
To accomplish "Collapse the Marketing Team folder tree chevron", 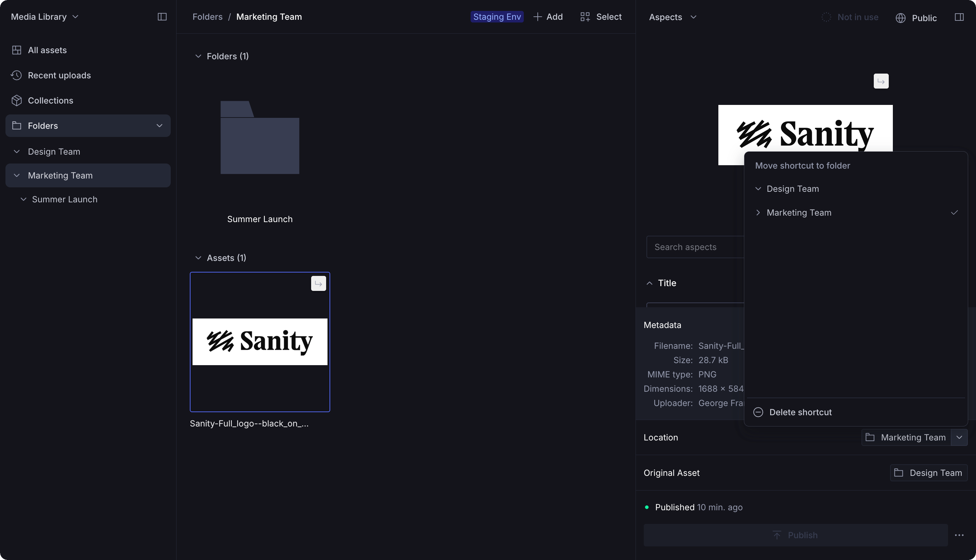I will pyautogui.click(x=17, y=175).
